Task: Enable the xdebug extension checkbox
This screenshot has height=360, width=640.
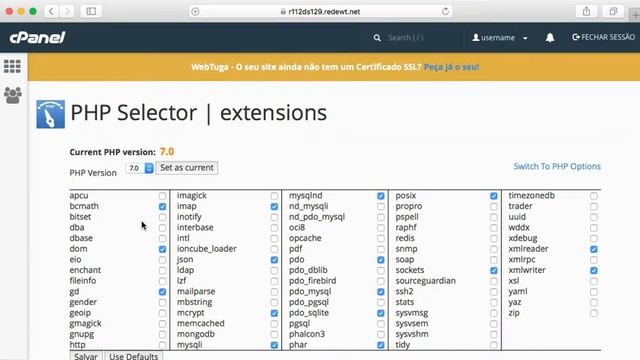Action: click(x=594, y=238)
